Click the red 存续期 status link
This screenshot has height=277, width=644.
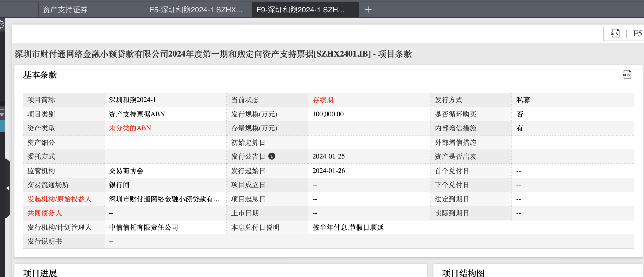pyautogui.click(x=323, y=100)
